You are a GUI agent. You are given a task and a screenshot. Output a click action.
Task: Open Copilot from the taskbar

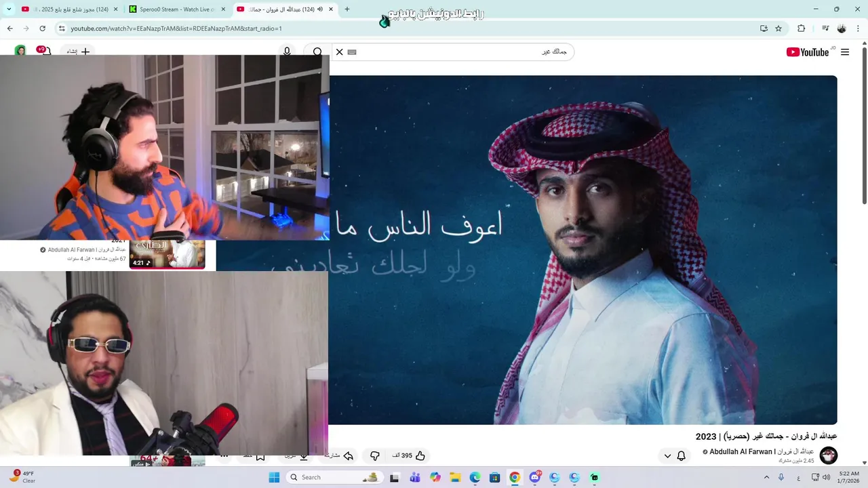pyautogui.click(x=435, y=477)
